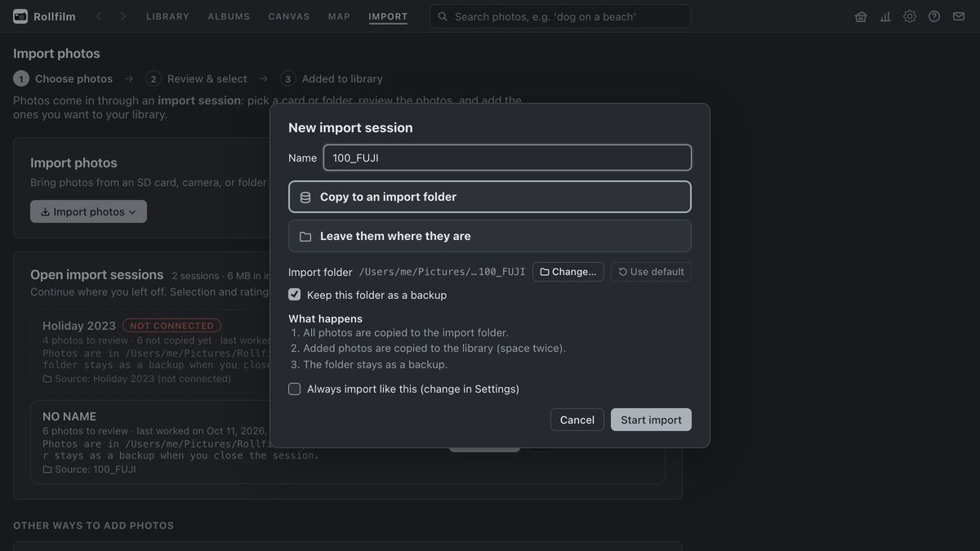The width and height of the screenshot is (980, 551).
Task: Open the basket icon in top bar
Action: click(x=861, y=16)
